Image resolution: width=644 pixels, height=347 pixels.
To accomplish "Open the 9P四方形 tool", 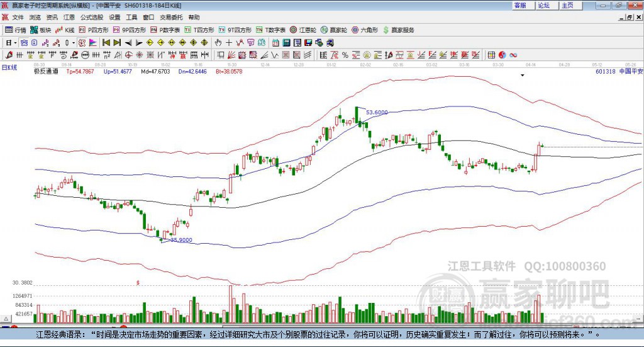I will 130,30.
